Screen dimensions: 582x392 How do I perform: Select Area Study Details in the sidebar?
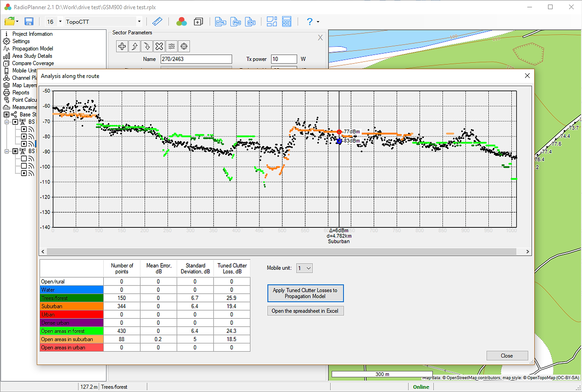pos(32,56)
